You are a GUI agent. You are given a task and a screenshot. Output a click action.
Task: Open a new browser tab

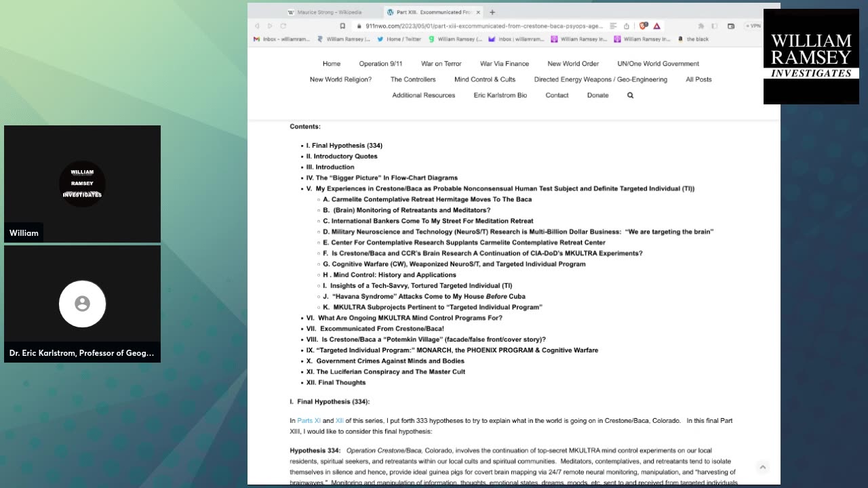tap(492, 12)
